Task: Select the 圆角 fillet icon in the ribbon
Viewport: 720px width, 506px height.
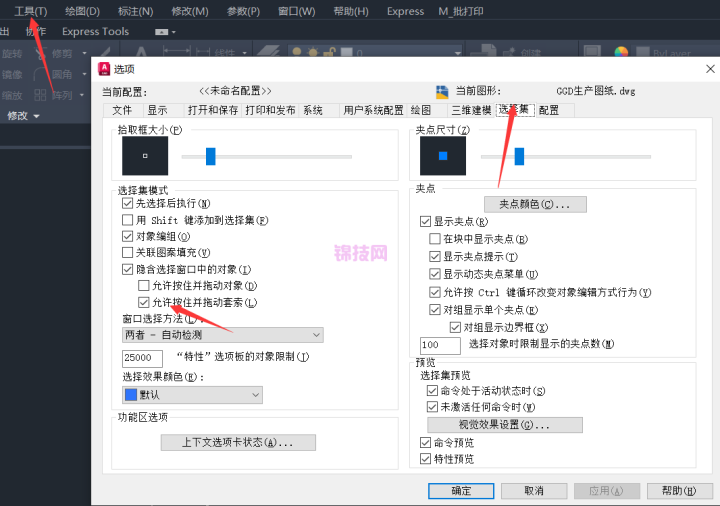Action: (x=41, y=74)
